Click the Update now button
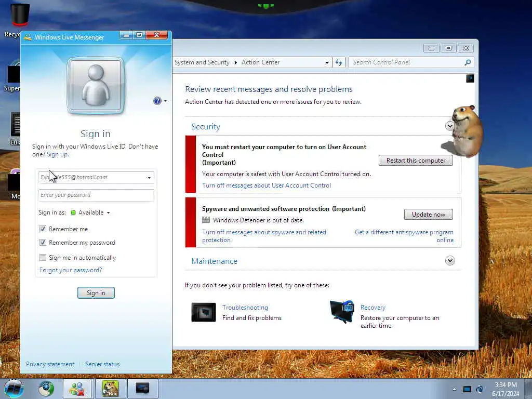Screen dimensions: 532x399 pyautogui.click(x=429, y=215)
